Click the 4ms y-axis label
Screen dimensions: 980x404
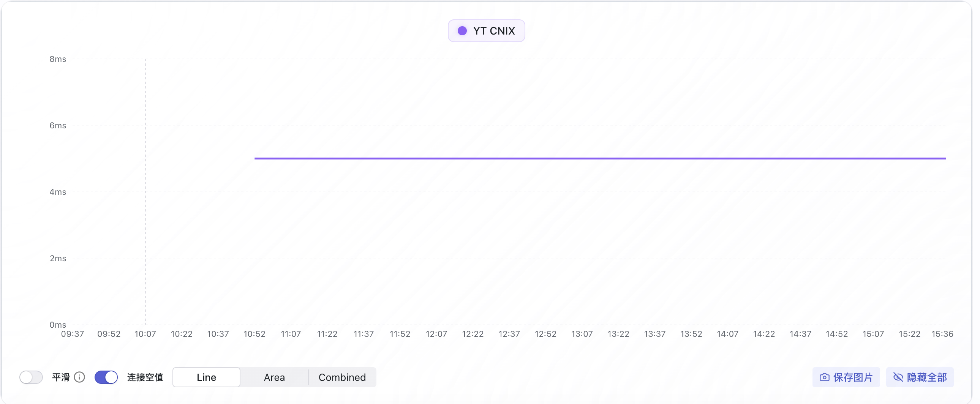tap(58, 192)
